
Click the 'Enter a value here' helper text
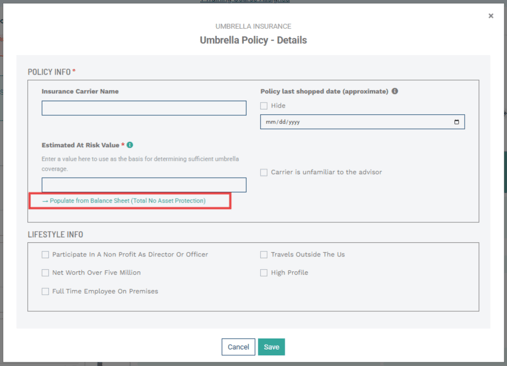tap(140, 164)
